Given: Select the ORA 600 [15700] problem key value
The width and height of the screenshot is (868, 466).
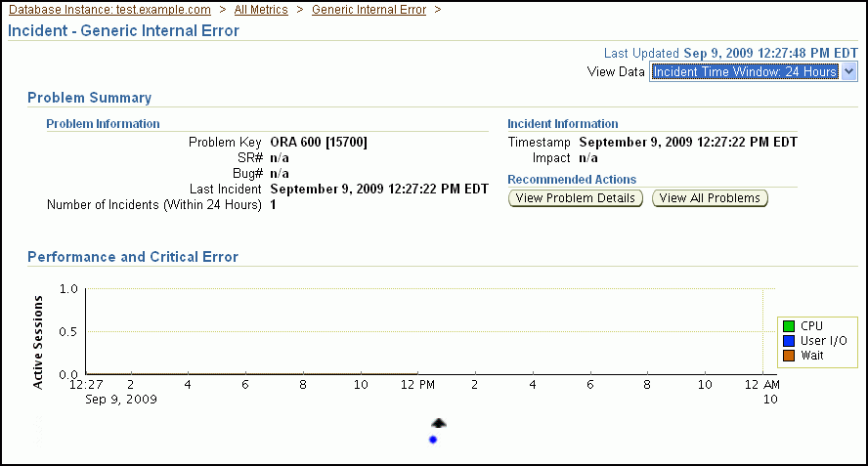Looking at the screenshot, I should click(x=319, y=142).
